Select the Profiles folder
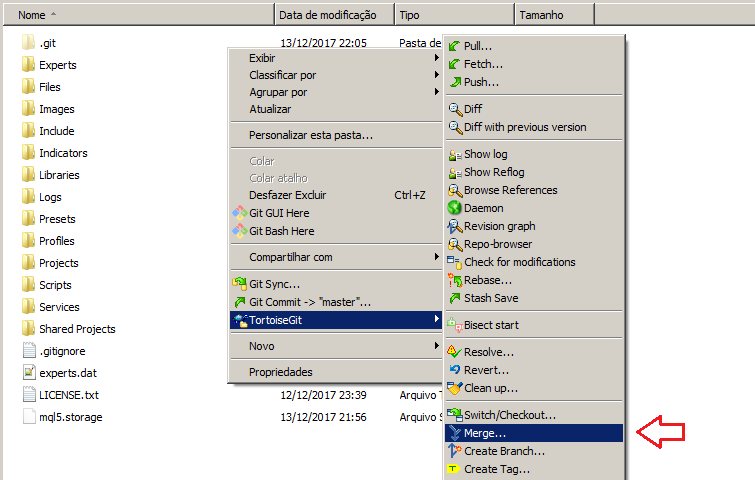Viewport: 755px width, 480px height. click(x=48, y=241)
